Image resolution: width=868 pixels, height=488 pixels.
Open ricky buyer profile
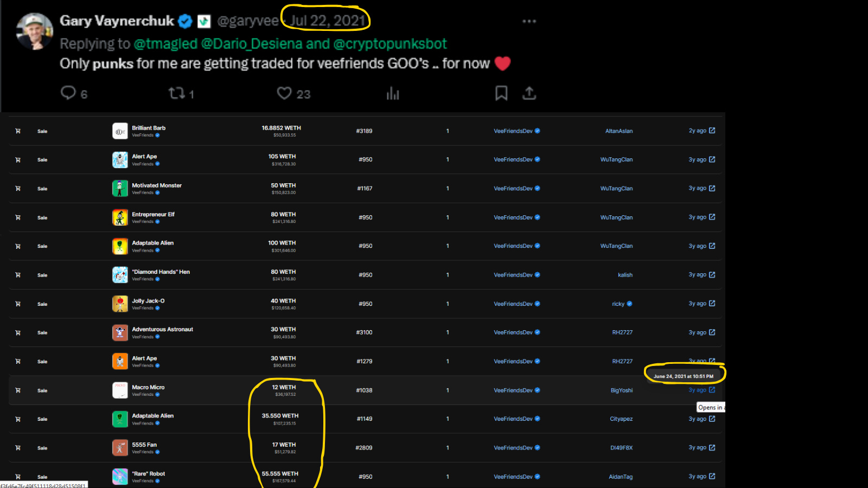618,304
